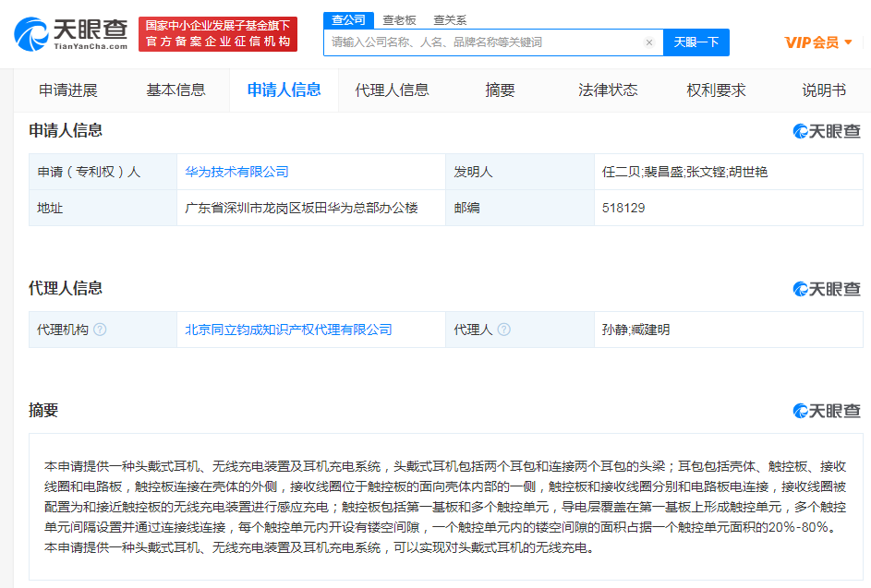Switch to the 基本信息 tab
The width and height of the screenshot is (871, 588).
click(176, 90)
